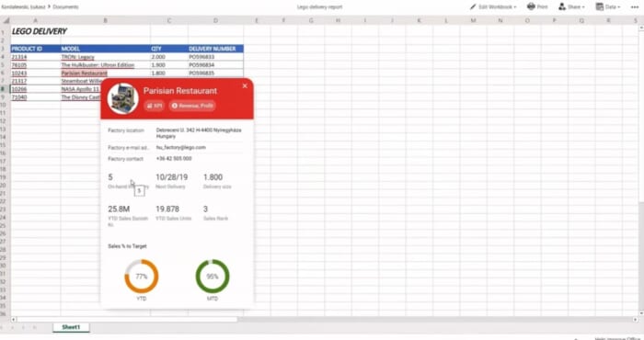Click the MTD 95% donut chart
The width and height of the screenshot is (644, 340).
point(213,277)
